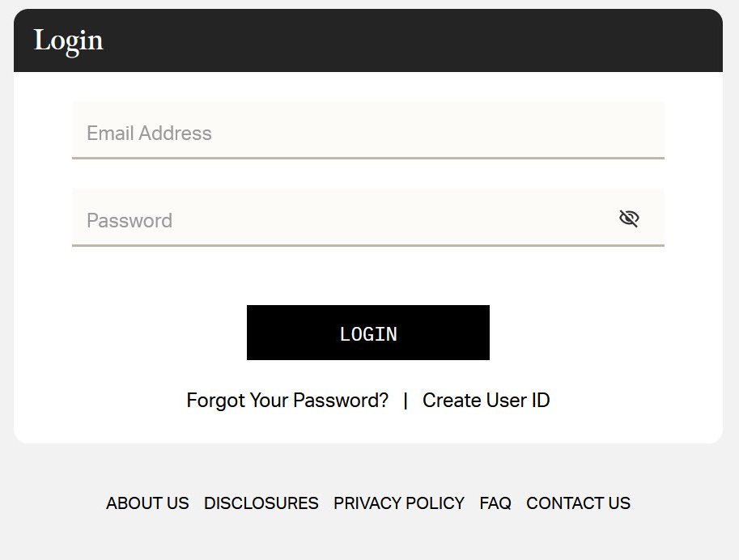Toggle password visibility eye icon

click(x=629, y=218)
